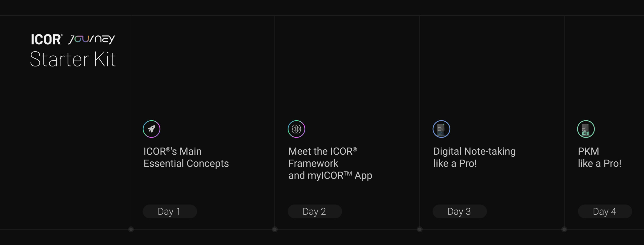
Task: Click the white ICOR logo
Action: click(46, 40)
